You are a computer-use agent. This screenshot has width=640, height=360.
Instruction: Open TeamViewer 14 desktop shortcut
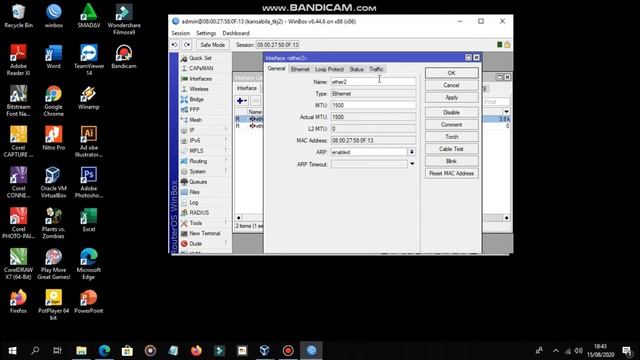click(89, 60)
